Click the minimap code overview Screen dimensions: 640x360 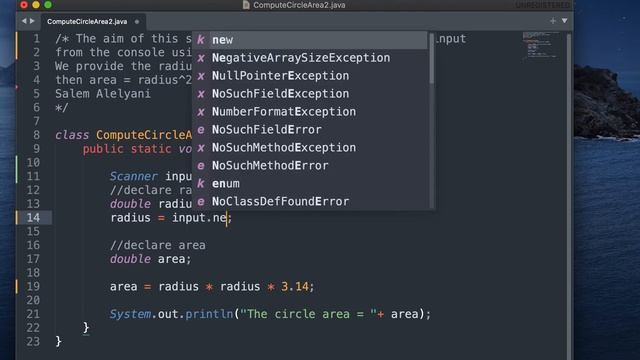pyautogui.click(x=541, y=46)
